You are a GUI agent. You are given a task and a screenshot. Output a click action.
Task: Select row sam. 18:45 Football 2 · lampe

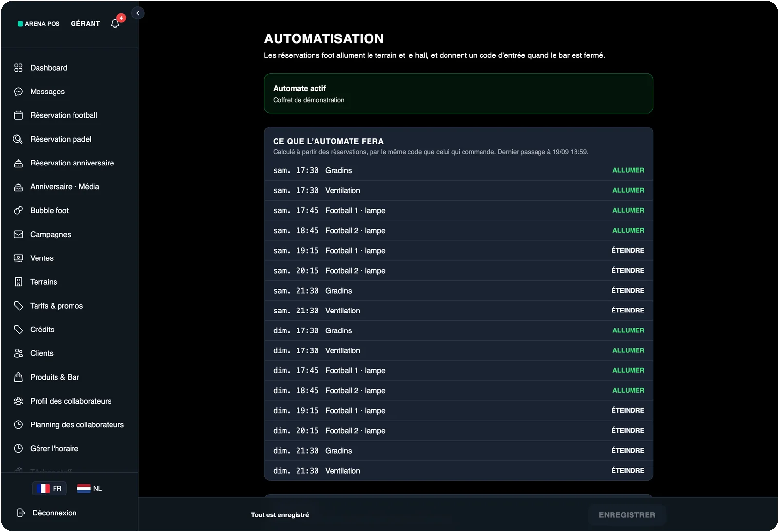[x=459, y=230]
